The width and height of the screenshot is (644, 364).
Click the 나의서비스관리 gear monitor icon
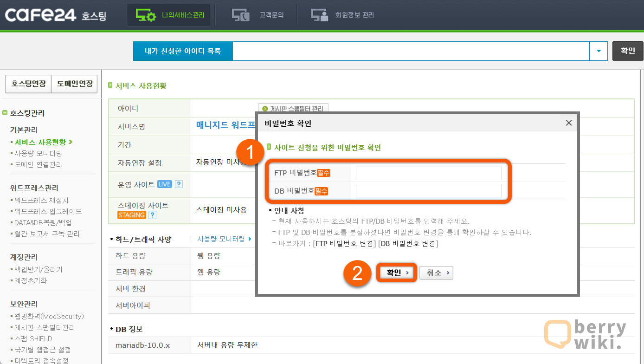click(146, 15)
